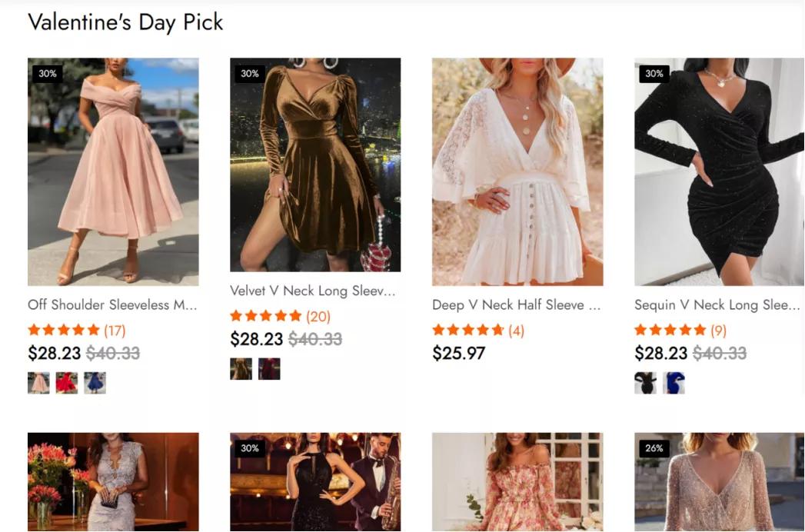
Task: Open the floral off-shoulder dress image
Action: [517, 482]
